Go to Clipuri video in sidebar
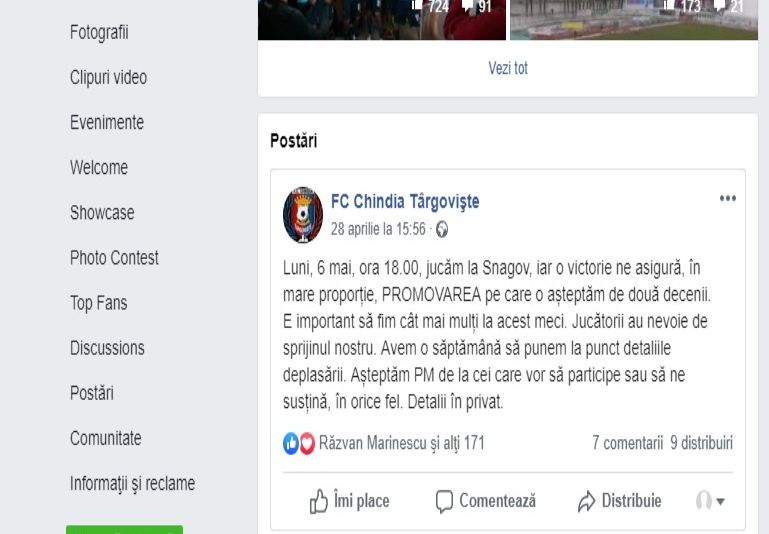 pos(108,77)
